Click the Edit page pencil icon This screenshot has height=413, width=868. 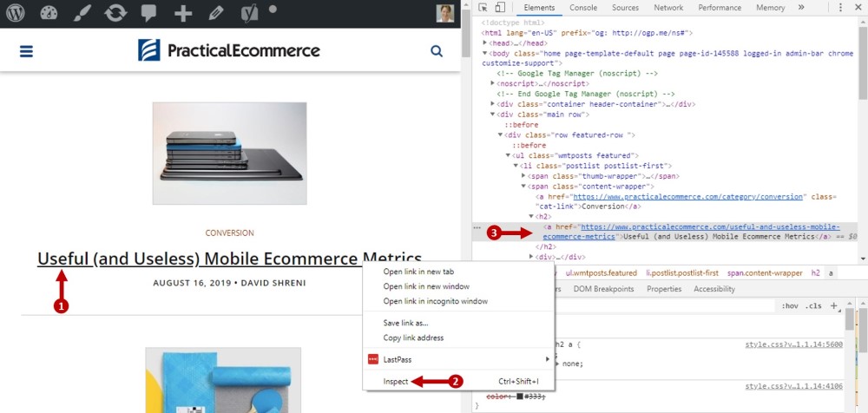216,13
